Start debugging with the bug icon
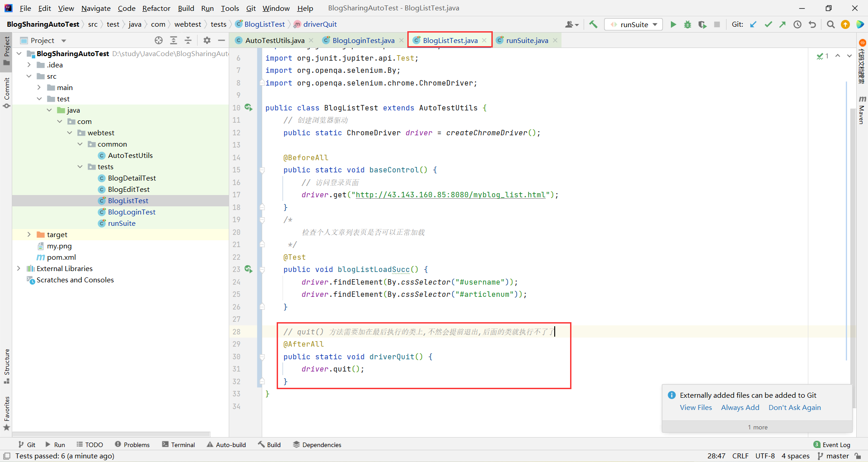 point(688,24)
